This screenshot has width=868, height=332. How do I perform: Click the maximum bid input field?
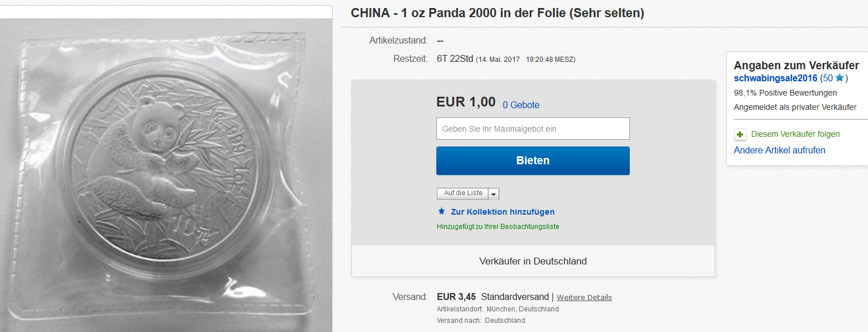pos(533,129)
